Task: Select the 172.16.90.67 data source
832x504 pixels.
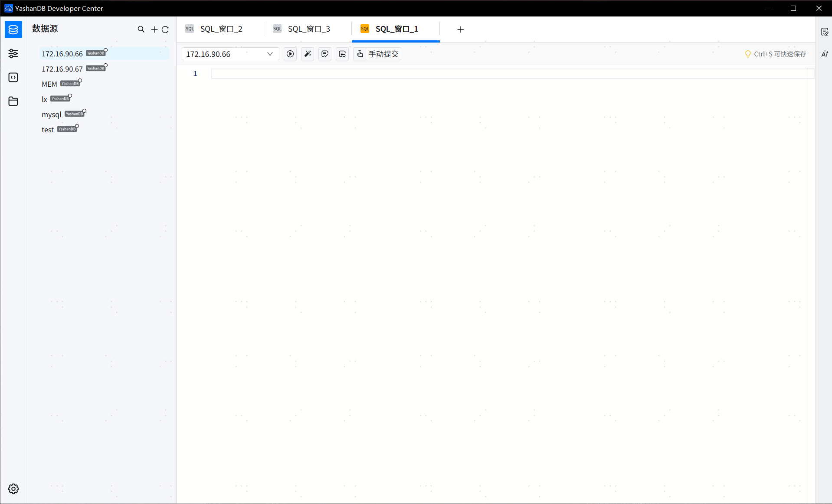Action: point(62,69)
